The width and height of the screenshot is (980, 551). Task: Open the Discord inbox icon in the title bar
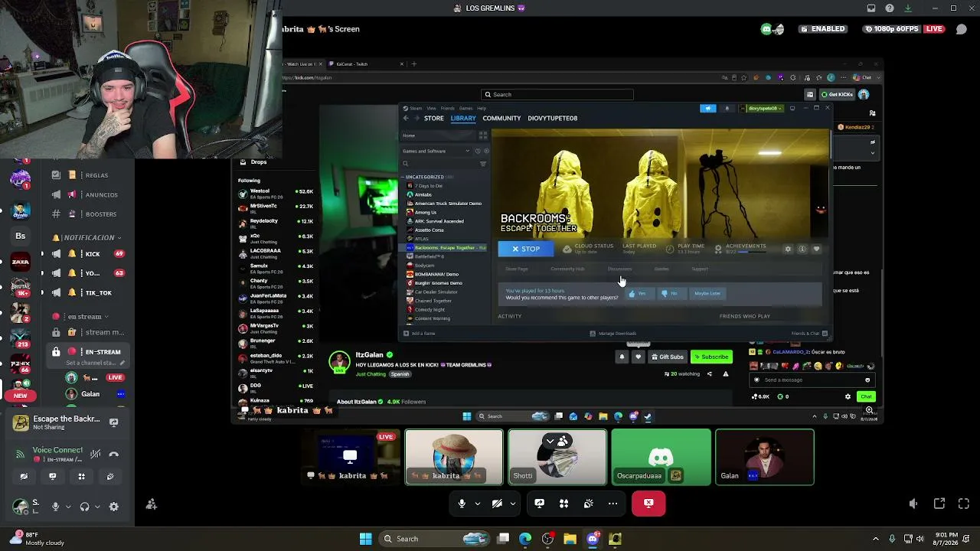[871, 8]
